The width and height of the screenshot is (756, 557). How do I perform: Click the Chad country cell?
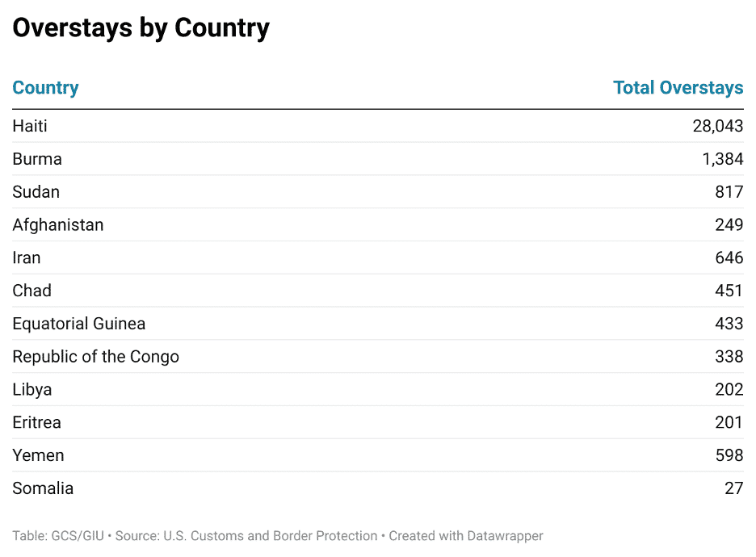32,291
